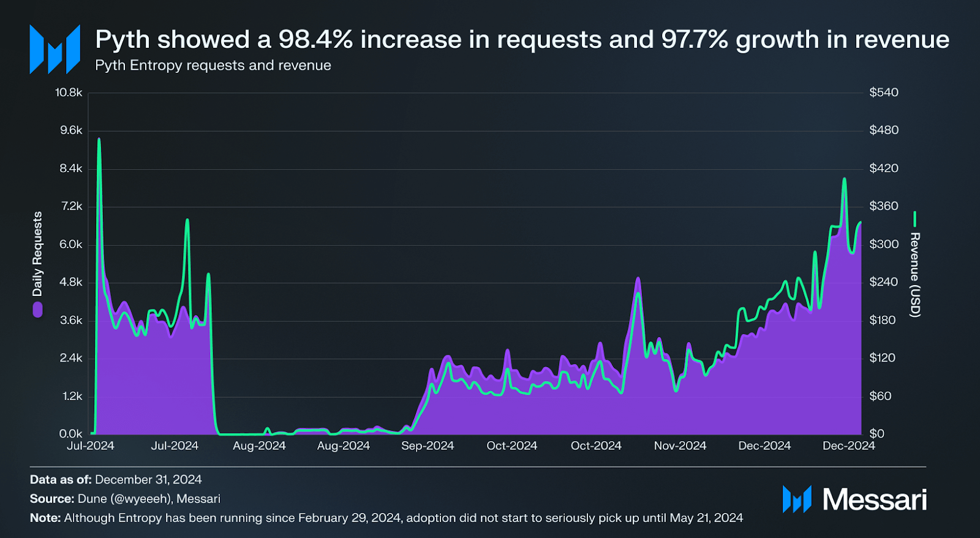Click the 10.8k y-axis tick label

pos(69,93)
